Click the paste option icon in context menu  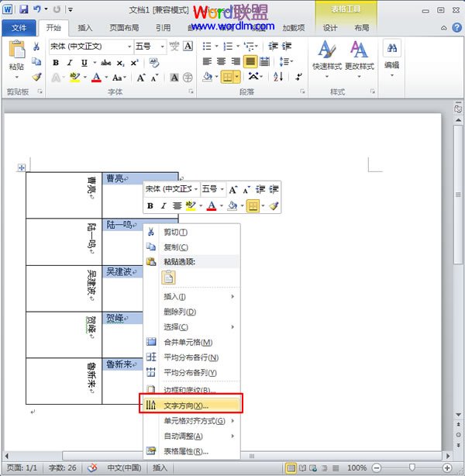tap(168, 278)
